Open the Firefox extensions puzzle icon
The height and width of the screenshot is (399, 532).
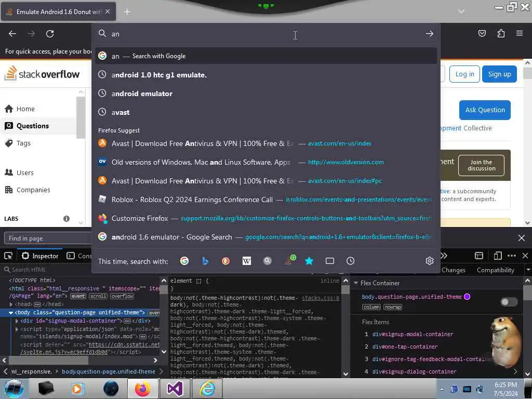[x=501, y=33]
